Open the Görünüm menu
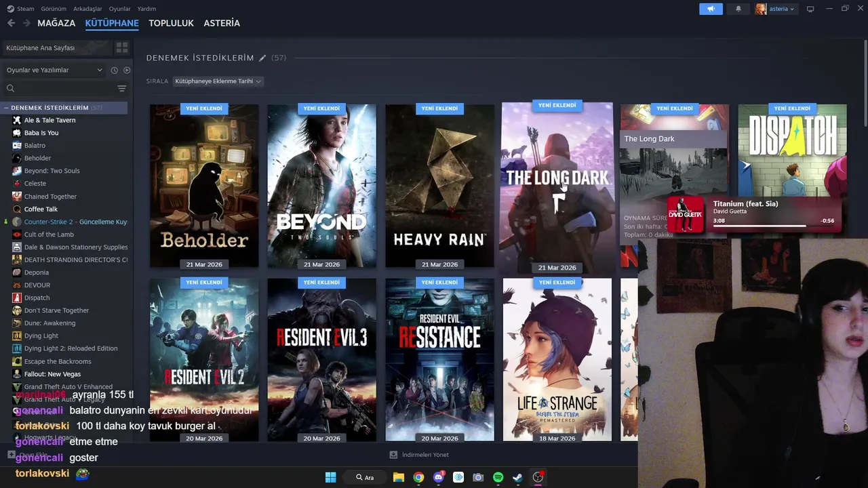This screenshot has height=488, width=868. (x=53, y=9)
